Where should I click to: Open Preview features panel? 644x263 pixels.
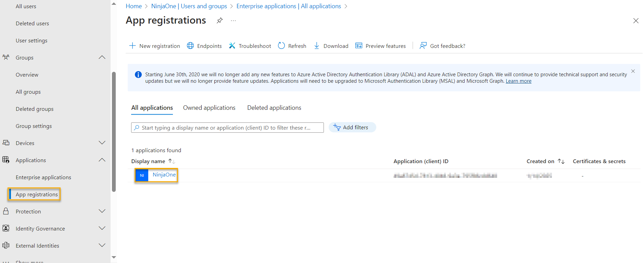click(x=380, y=46)
